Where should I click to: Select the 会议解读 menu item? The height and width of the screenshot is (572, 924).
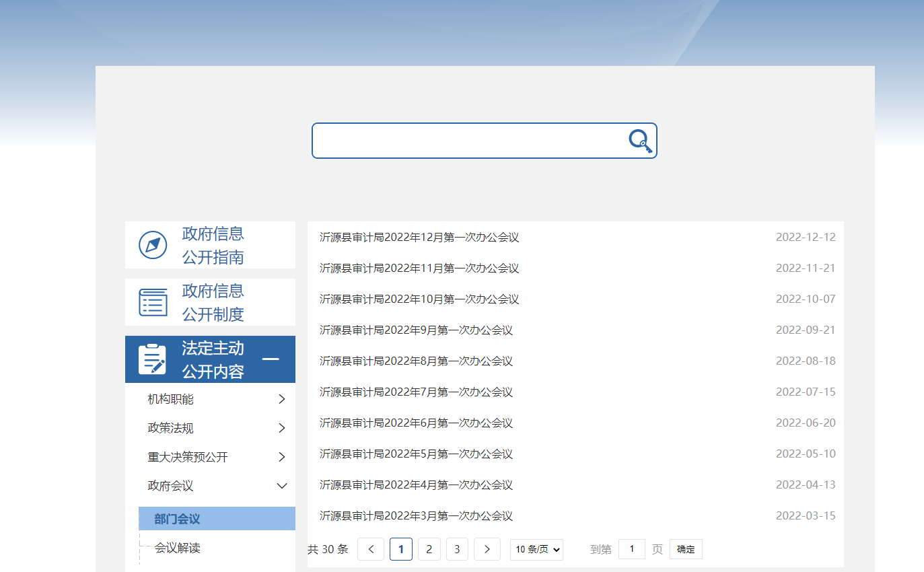pos(178,548)
